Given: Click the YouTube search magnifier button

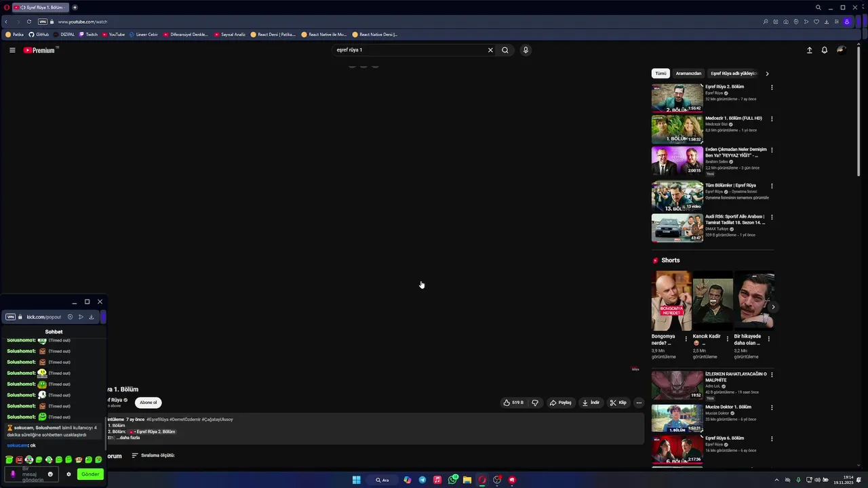Looking at the screenshot, I should (x=505, y=50).
